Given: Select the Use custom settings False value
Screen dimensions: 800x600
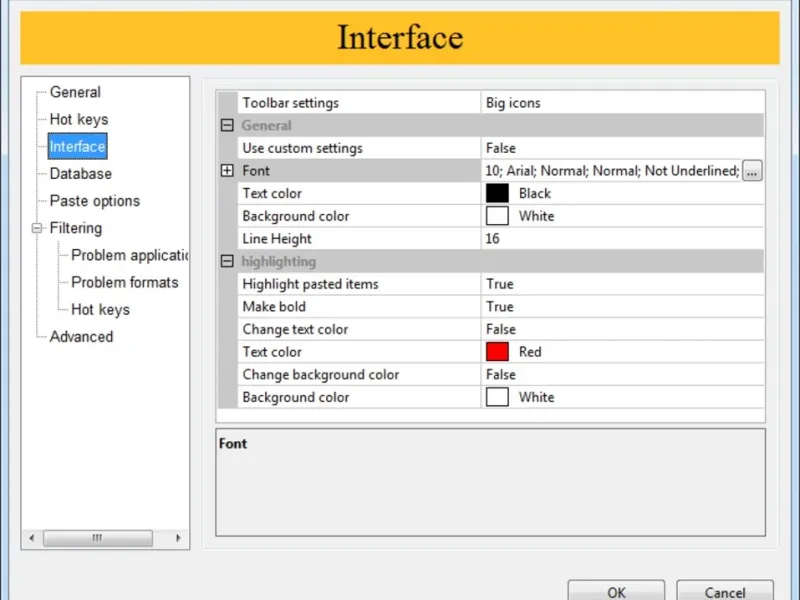Looking at the screenshot, I should (x=501, y=148).
